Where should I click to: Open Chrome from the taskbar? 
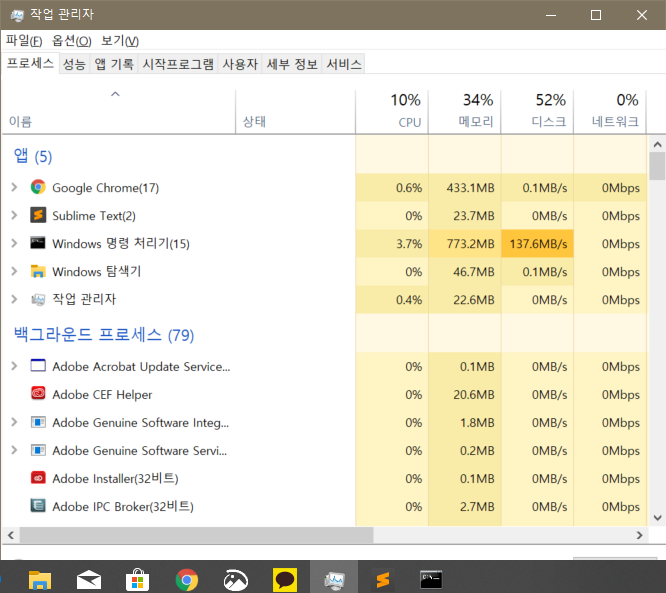[x=187, y=580]
